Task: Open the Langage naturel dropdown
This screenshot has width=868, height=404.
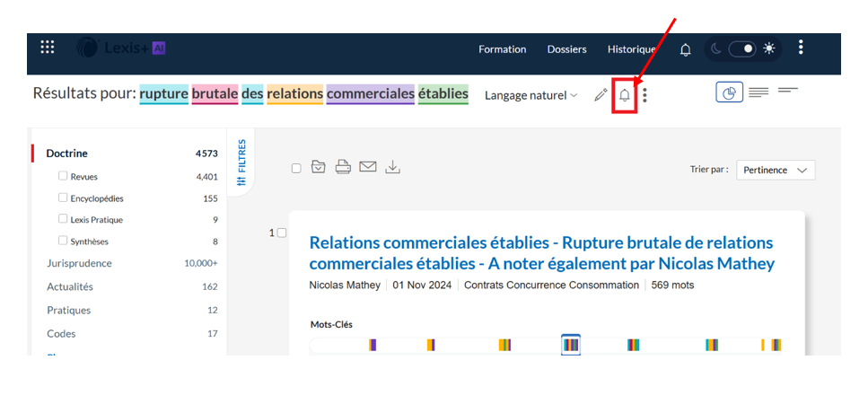Action: point(530,95)
